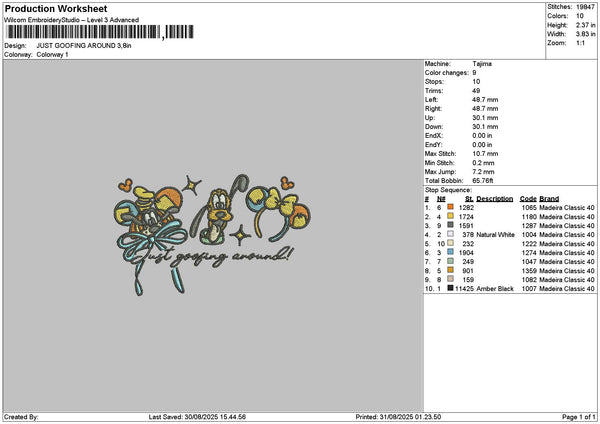The height and width of the screenshot is (424, 600).
Task: Click the green swatch for thread code 1047
Action: click(450, 261)
